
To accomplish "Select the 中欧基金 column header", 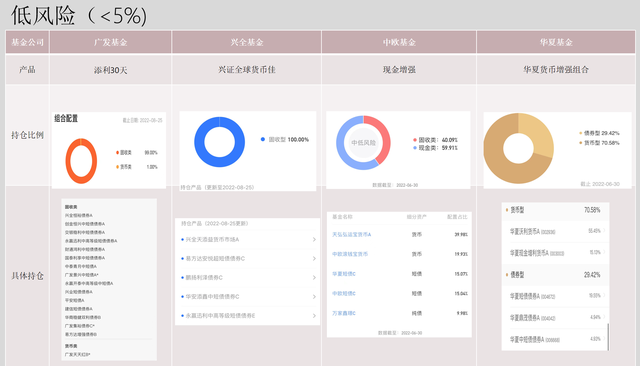I will pyautogui.click(x=399, y=42).
